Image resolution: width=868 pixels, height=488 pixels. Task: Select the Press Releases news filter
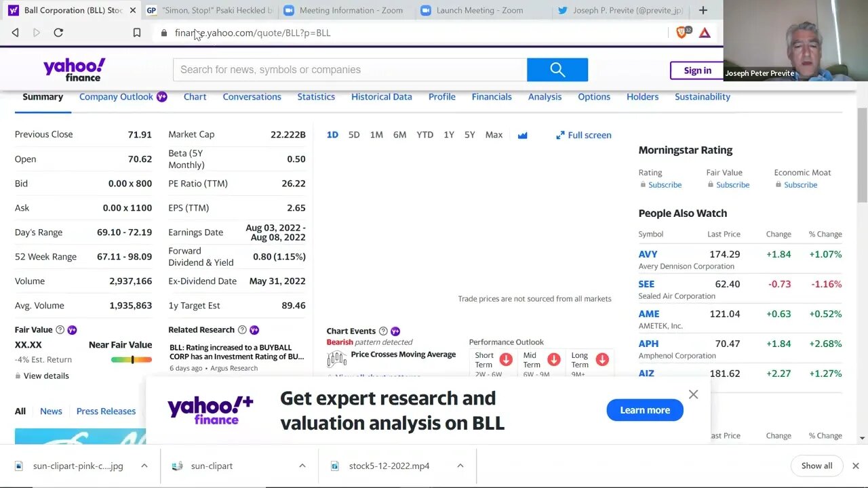106,411
